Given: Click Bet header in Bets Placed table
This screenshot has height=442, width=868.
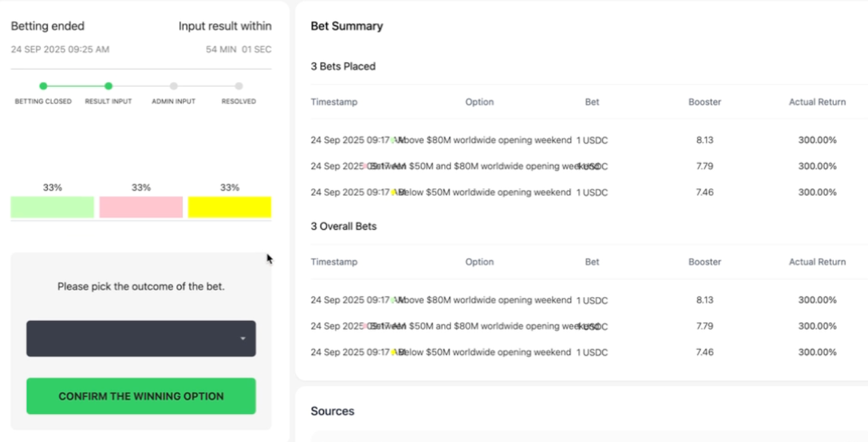Looking at the screenshot, I should tap(592, 102).
